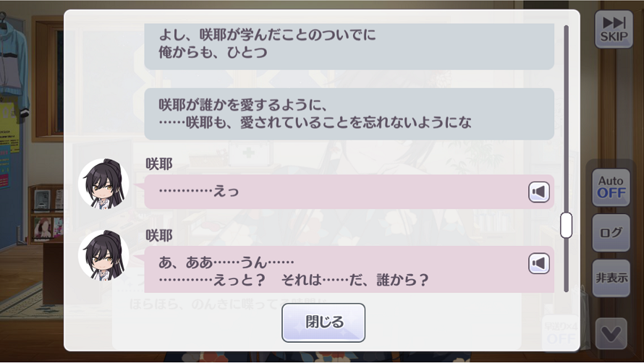Select the "よし、咲耶が学んだこと" dialogue bubble

click(349, 45)
